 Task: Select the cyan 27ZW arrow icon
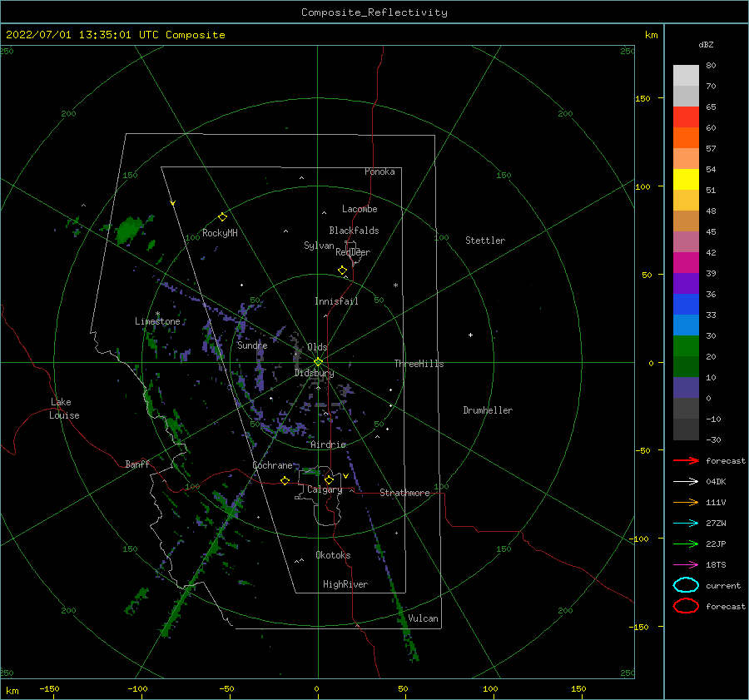(x=686, y=524)
